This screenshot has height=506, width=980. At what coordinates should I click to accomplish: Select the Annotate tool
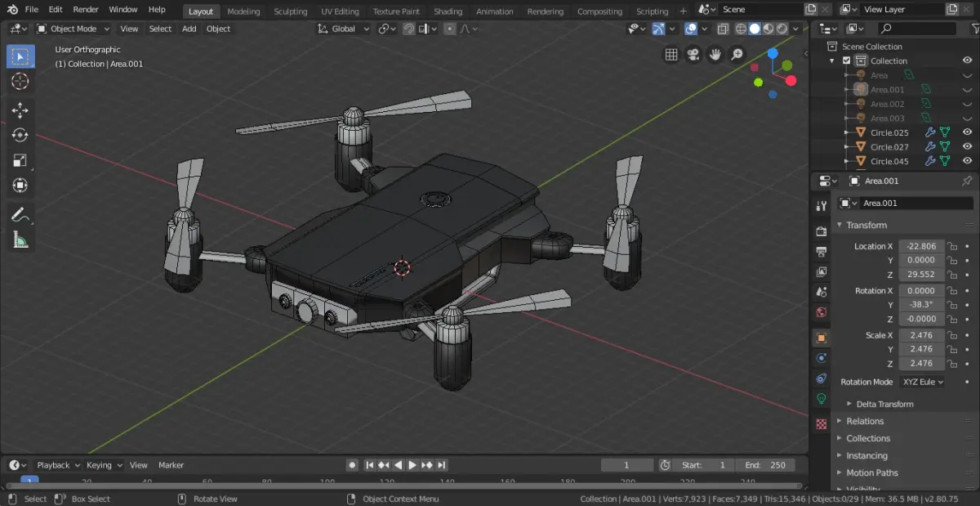20,215
